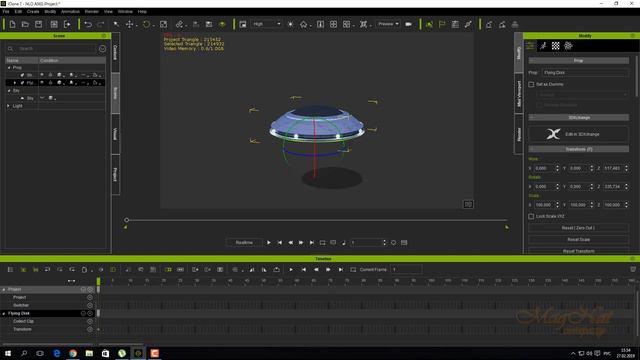The image size is (640, 360).
Task: Toggle the Switcher track circle button
Action: pyautogui.click(x=90, y=305)
